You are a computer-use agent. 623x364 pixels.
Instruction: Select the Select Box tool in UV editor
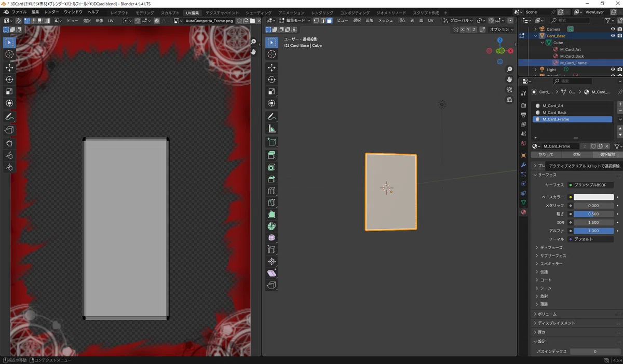9,42
